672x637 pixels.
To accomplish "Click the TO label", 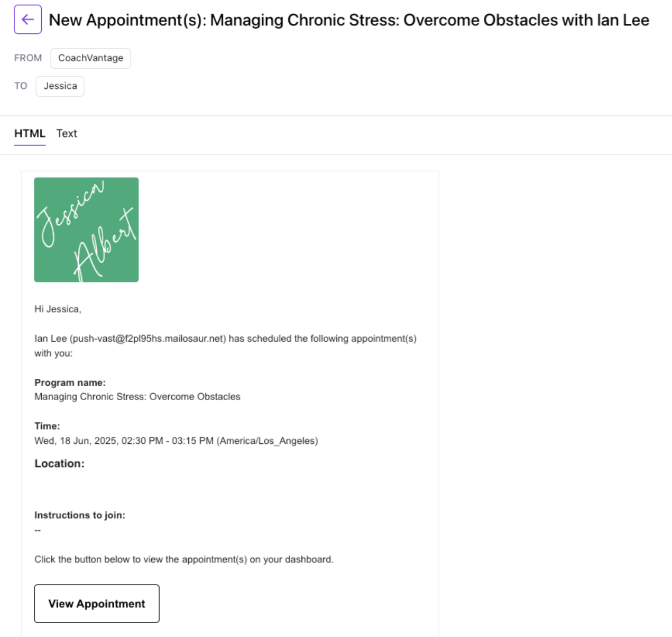I will pyautogui.click(x=21, y=86).
